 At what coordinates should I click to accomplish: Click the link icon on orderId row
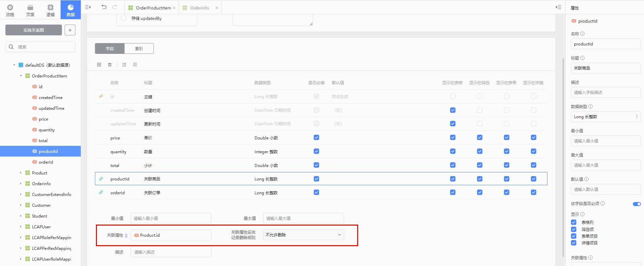click(101, 193)
